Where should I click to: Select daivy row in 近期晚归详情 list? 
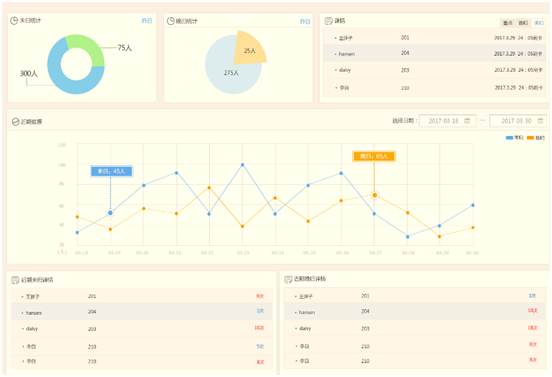click(x=415, y=328)
